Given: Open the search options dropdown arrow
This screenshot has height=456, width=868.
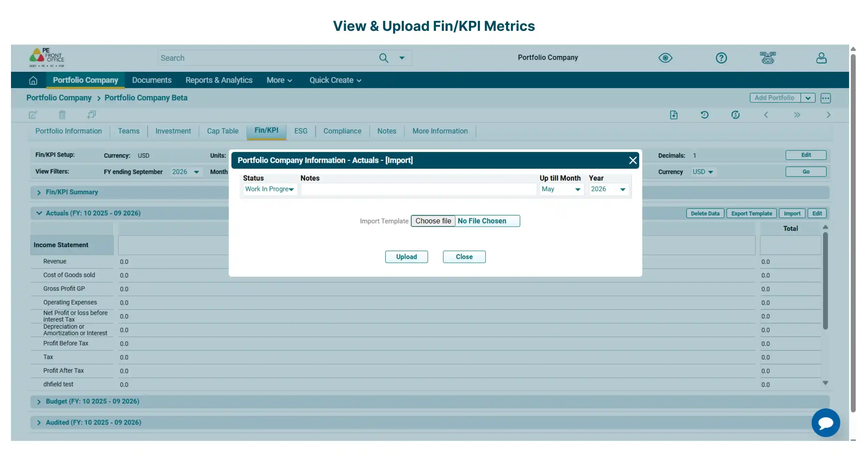Looking at the screenshot, I should [x=402, y=58].
